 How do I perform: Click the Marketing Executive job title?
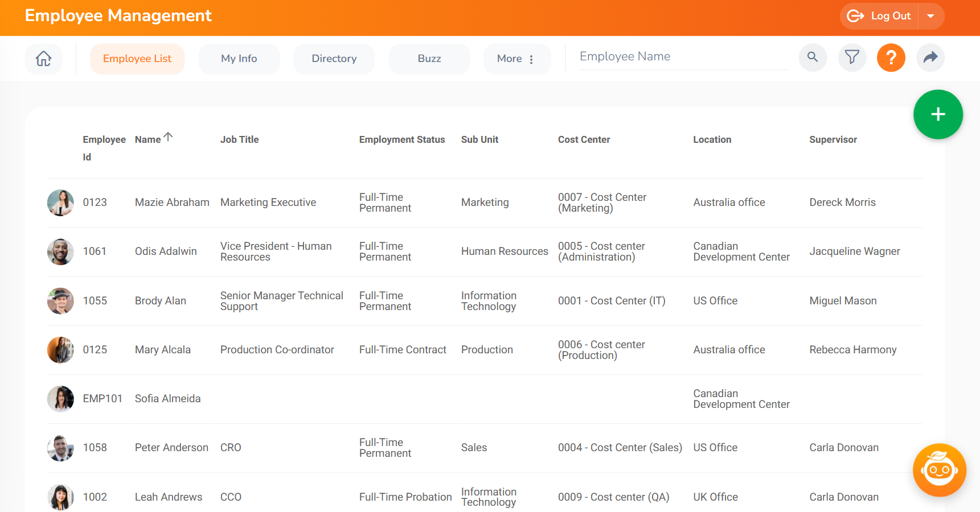coord(268,203)
